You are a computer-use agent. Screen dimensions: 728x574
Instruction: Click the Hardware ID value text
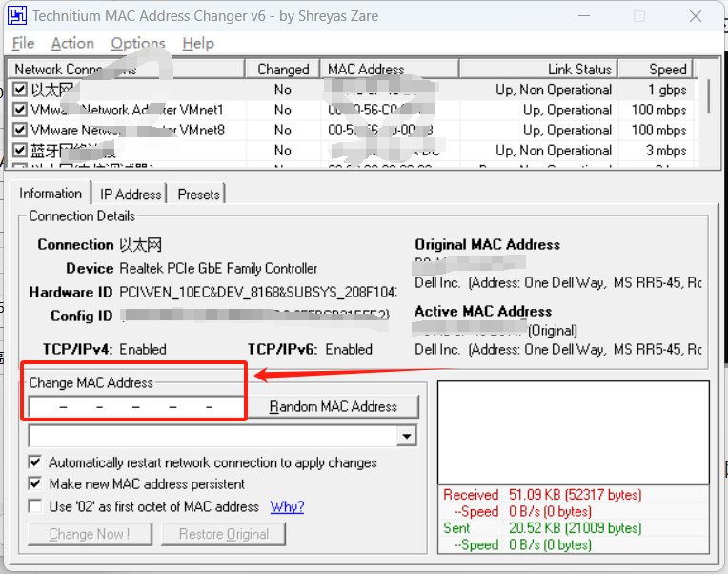coord(258,292)
